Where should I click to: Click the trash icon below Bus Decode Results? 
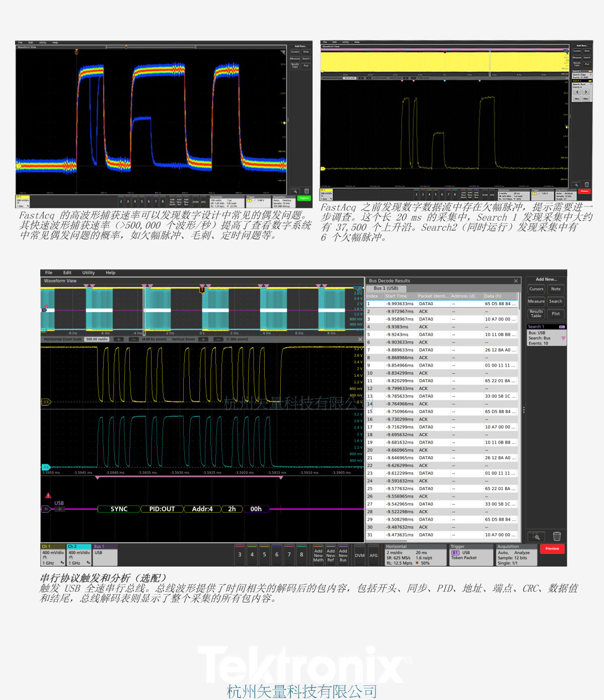pyautogui.click(x=557, y=536)
